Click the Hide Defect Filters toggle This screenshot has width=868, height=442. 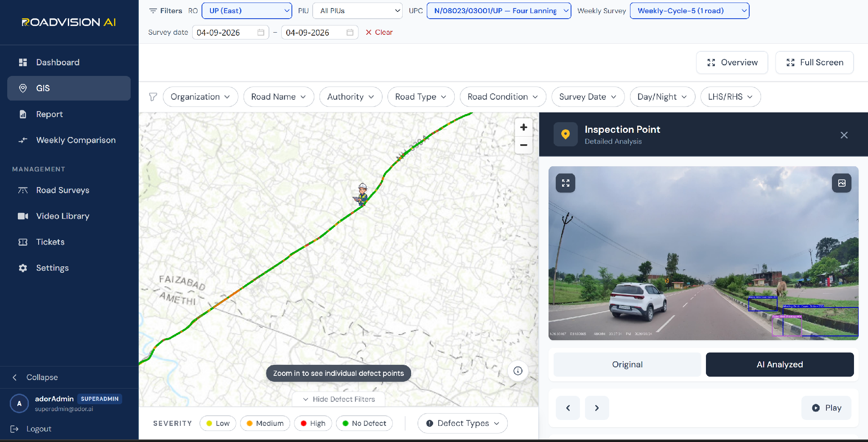339,399
